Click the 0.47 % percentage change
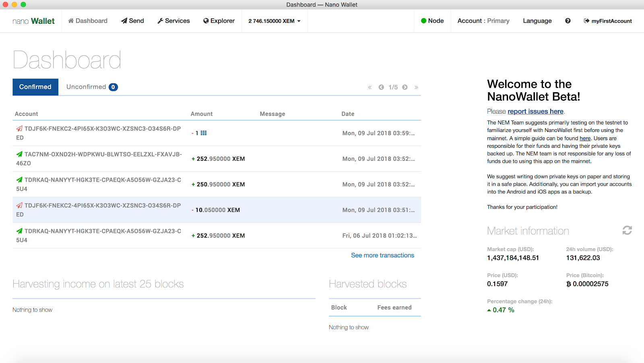 (x=500, y=310)
